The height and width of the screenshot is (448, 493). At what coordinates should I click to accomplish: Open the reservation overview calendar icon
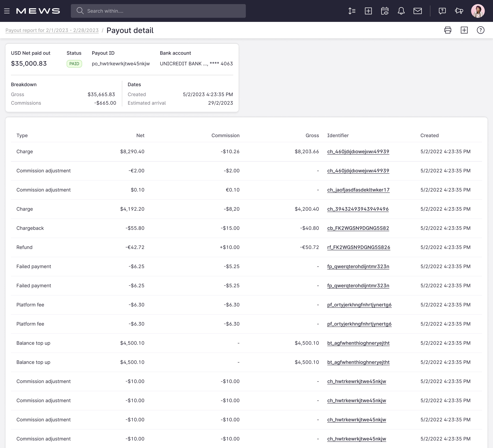tap(385, 11)
